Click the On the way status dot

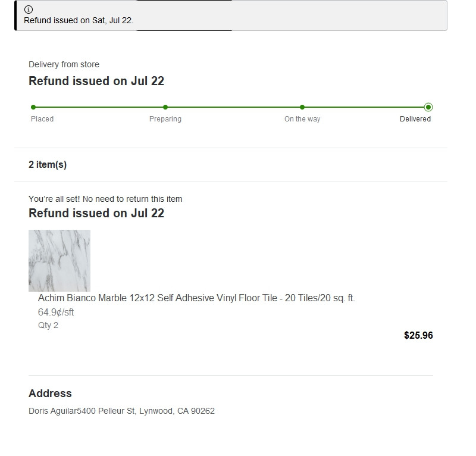click(x=302, y=107)
